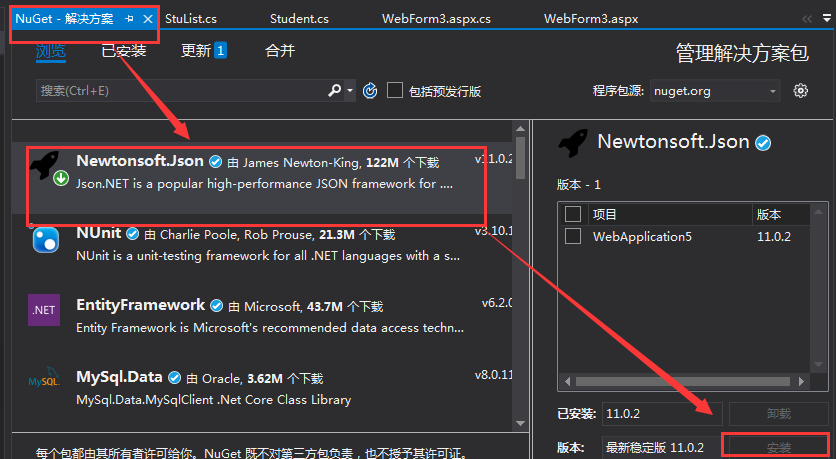Screen dimensions: 836x459
Task: Select the NUnit package title
Action: click(x=99, y=233)
